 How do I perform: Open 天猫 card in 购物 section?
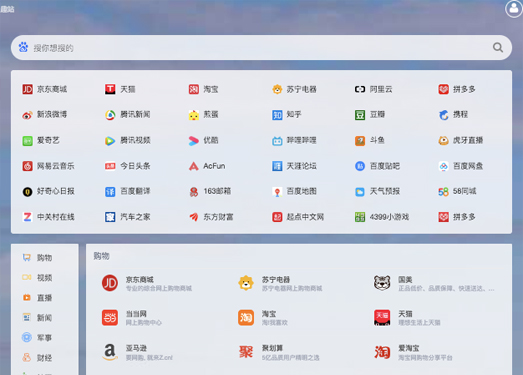pyautogui.click(x=407, y=318)
